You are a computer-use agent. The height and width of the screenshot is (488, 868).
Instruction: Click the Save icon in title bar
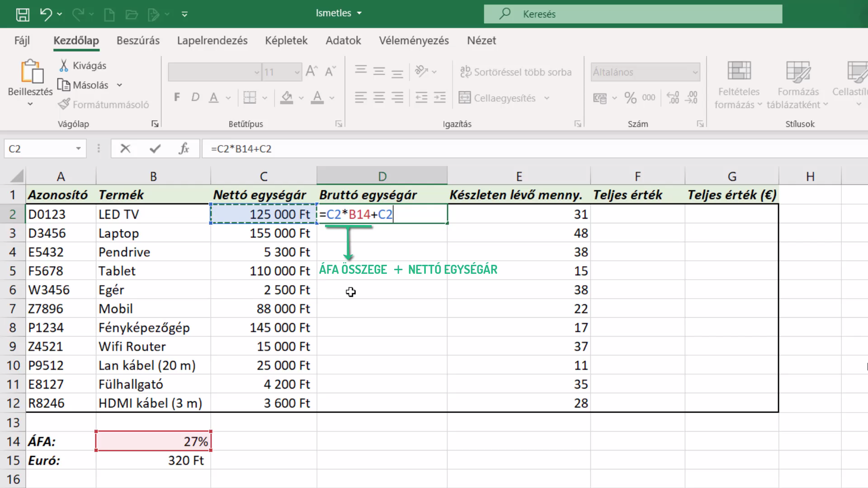click(23, 14)
